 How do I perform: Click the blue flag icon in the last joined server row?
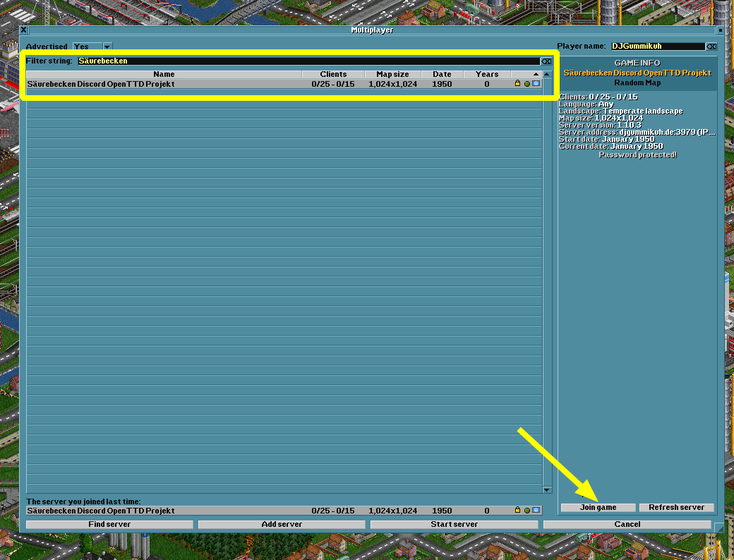tap(536, 511)
